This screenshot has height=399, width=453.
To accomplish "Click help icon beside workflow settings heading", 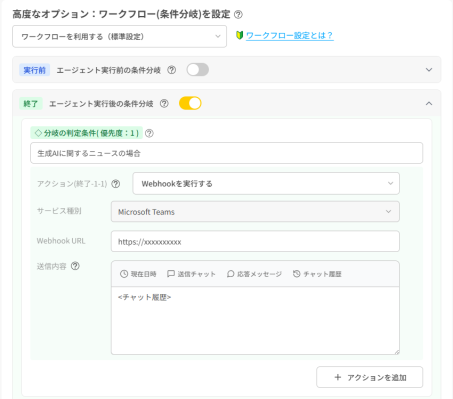I will (x=238, y=14).
